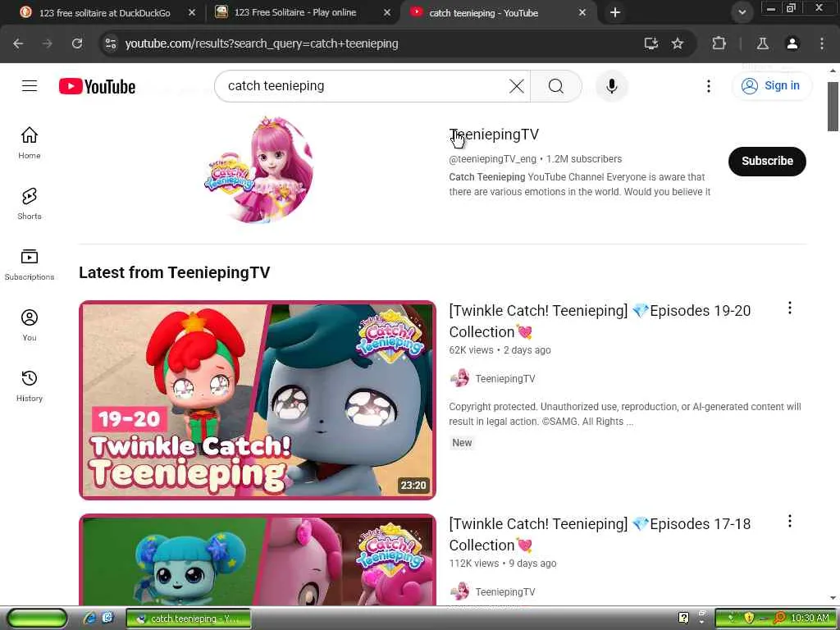Reload the page

77,43
